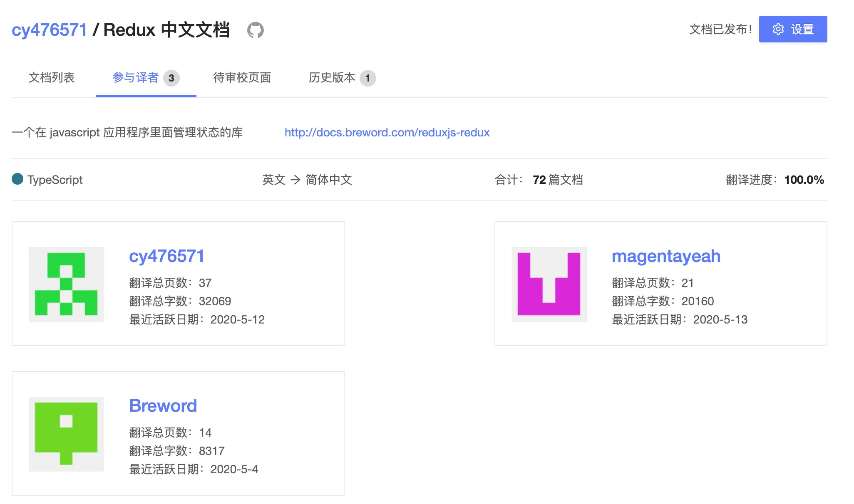Open Breword translator profile link
Image resolution: width=854 pixels, height=504 pixels.
pos(163,406)
